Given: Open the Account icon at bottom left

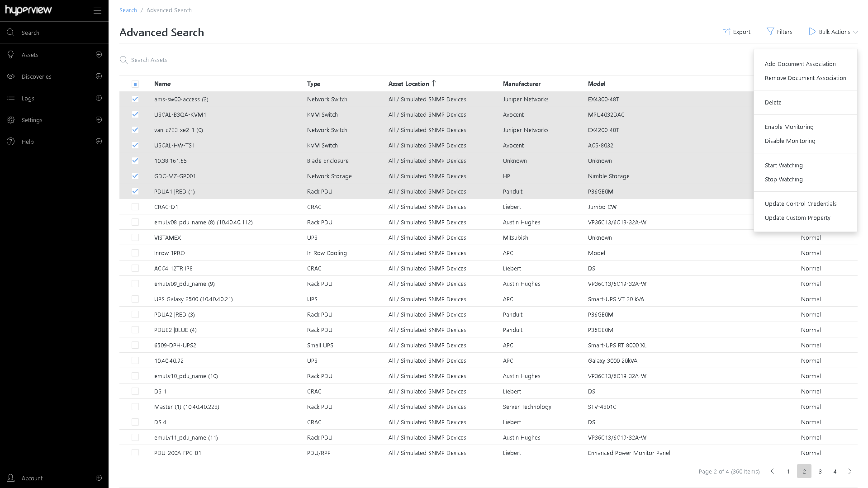Looking at the screenshot, I should 11,478.
